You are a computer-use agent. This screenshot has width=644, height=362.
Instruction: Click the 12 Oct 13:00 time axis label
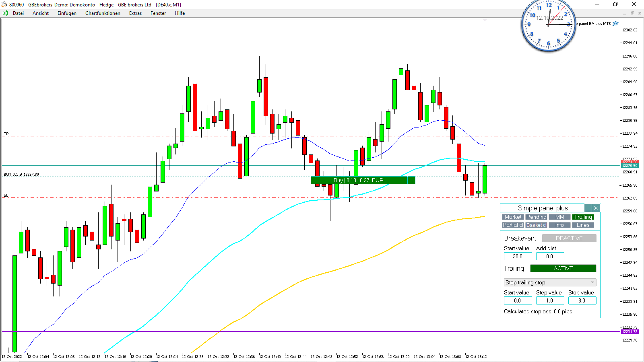[x=398, y=356]
